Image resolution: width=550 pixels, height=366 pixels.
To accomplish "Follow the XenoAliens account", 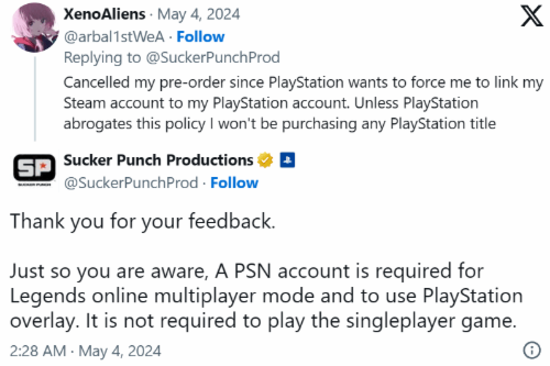I will (200, 37).
